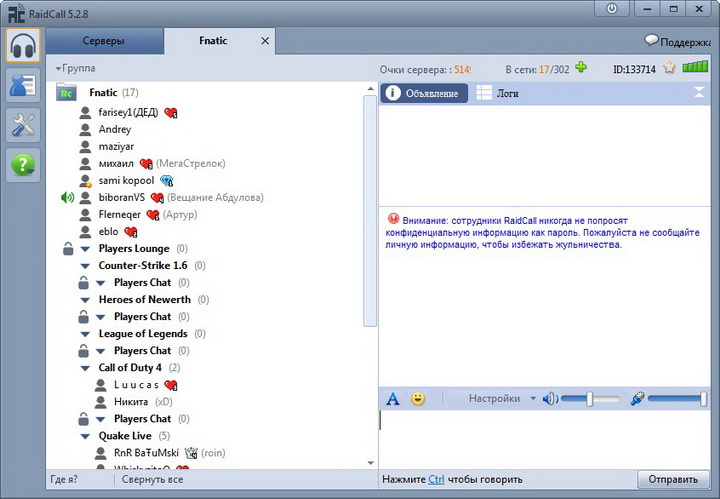Open the Настройки dropdown arrow
This screenshot has height=499, width=720.
coord(533,398)
